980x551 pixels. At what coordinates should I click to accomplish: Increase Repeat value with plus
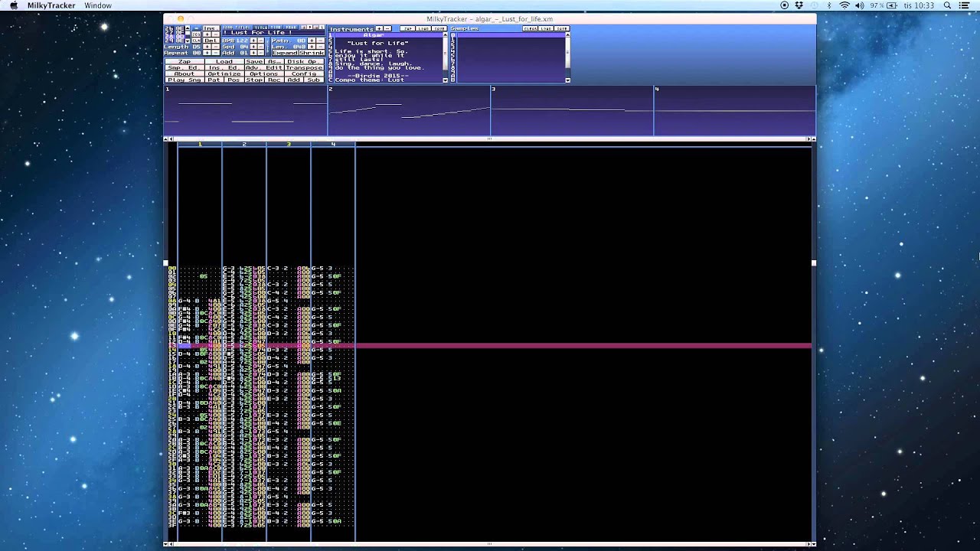point(206,53)
